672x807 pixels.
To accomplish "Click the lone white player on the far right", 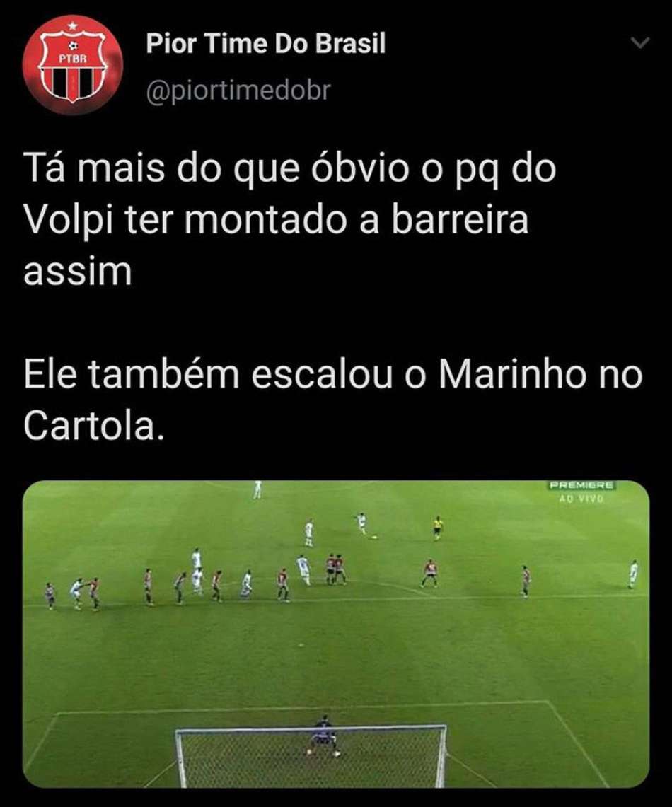I will [x=633, y=574].
